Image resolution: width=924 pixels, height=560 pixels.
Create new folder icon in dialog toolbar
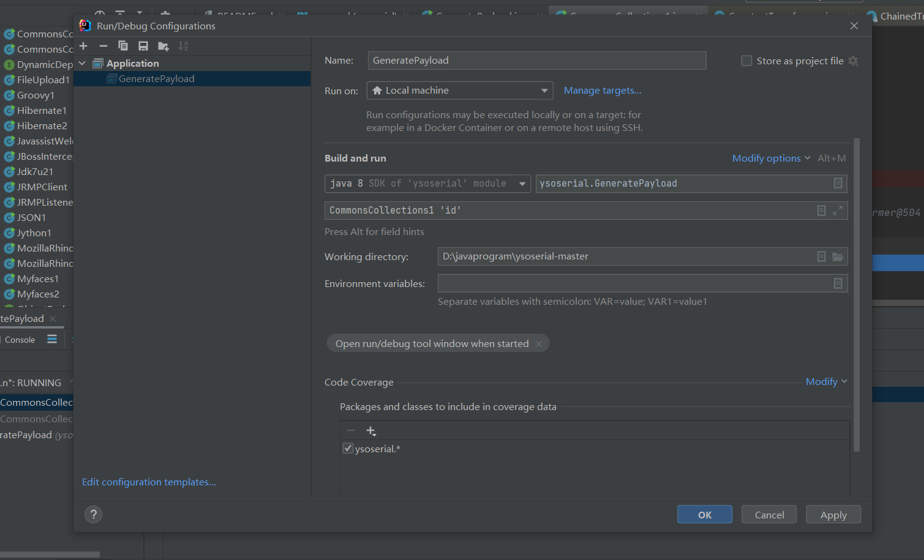tap(163, 46)
